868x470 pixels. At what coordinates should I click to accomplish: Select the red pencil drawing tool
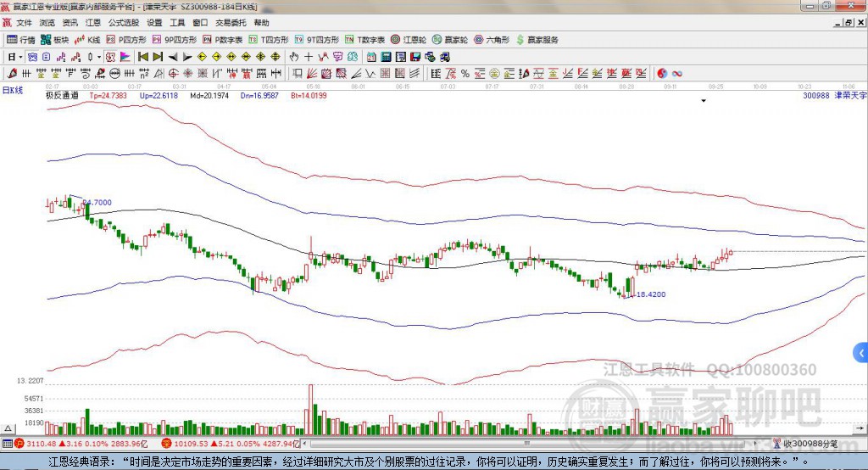click(x=12, y=73)
